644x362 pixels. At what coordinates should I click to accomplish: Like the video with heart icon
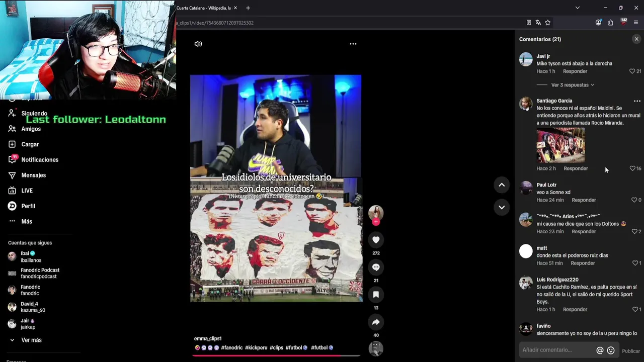point(376,240)
